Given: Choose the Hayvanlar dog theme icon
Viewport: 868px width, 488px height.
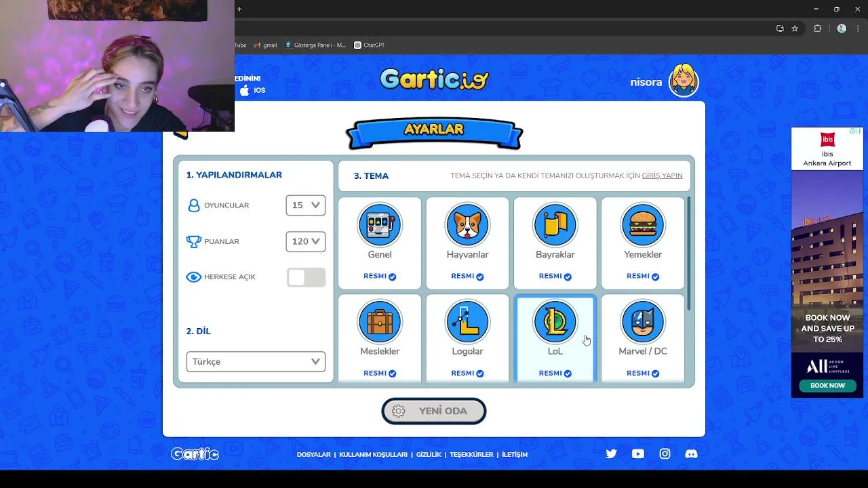Looking at the screenshot, I should [467, 225].
